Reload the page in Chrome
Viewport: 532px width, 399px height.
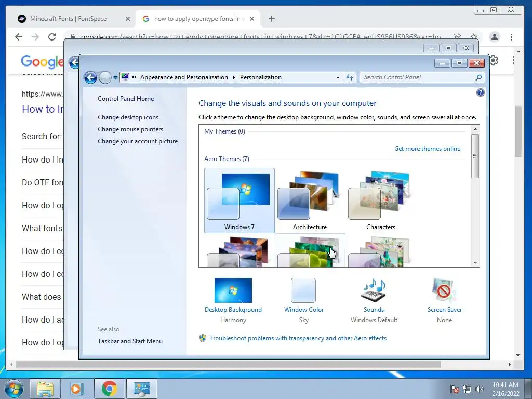[52, 37]
